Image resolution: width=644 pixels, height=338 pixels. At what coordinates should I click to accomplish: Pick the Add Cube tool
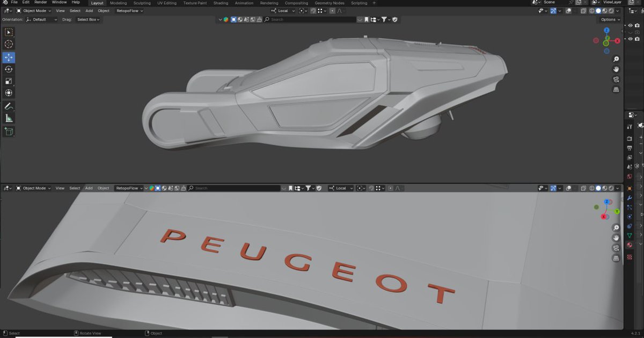(x=9, y=131)
